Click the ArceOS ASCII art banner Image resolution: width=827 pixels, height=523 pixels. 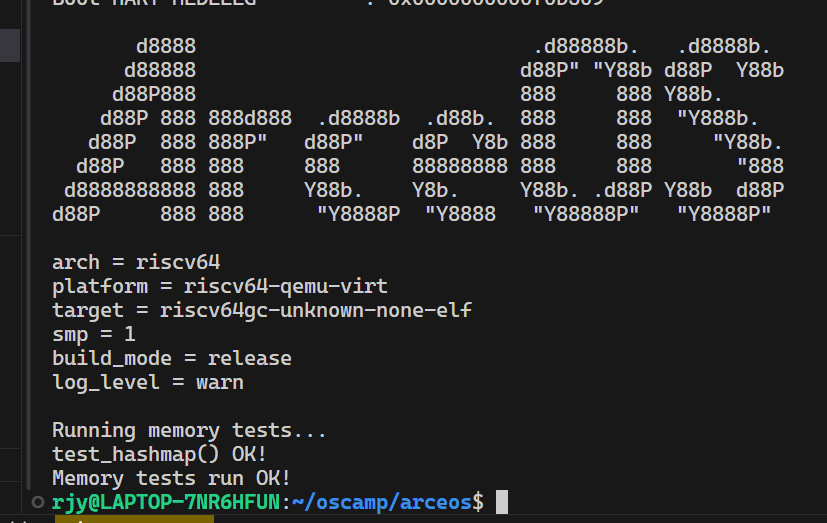pyautogui.click(x=418, y=130)
